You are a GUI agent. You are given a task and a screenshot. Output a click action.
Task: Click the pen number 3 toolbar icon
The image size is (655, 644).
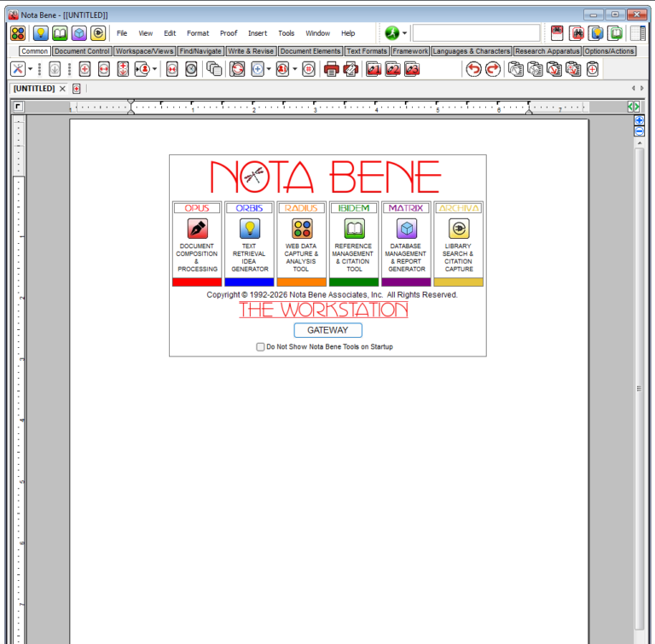412,69
